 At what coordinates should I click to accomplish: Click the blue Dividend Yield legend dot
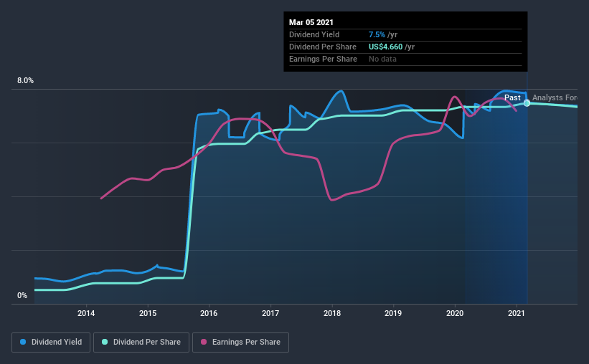pos(22,343)
